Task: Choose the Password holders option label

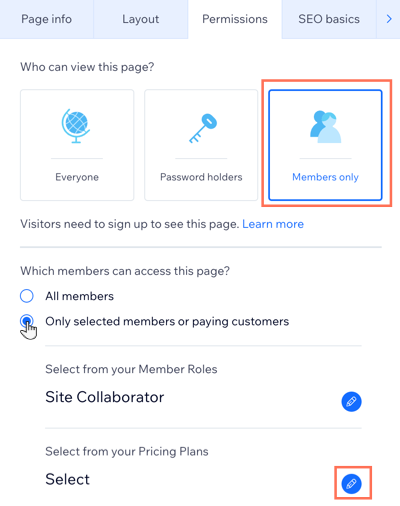Action: pyautogui.click(x=201, y=177)
